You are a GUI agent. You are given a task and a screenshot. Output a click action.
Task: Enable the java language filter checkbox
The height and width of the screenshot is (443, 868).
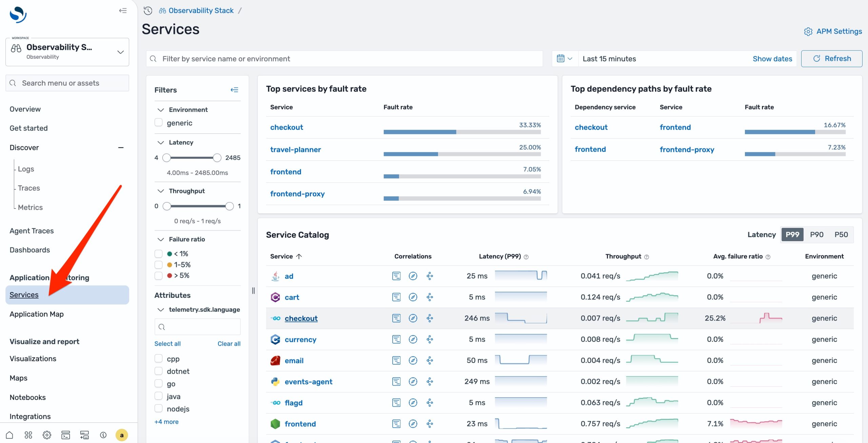[158, 396]
